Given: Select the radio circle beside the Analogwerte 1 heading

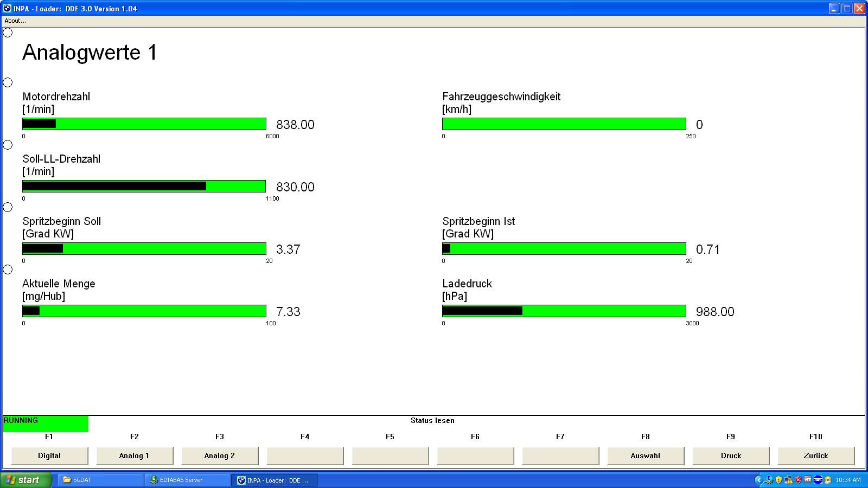Looking at the screenshot, I should click(8, 33).
